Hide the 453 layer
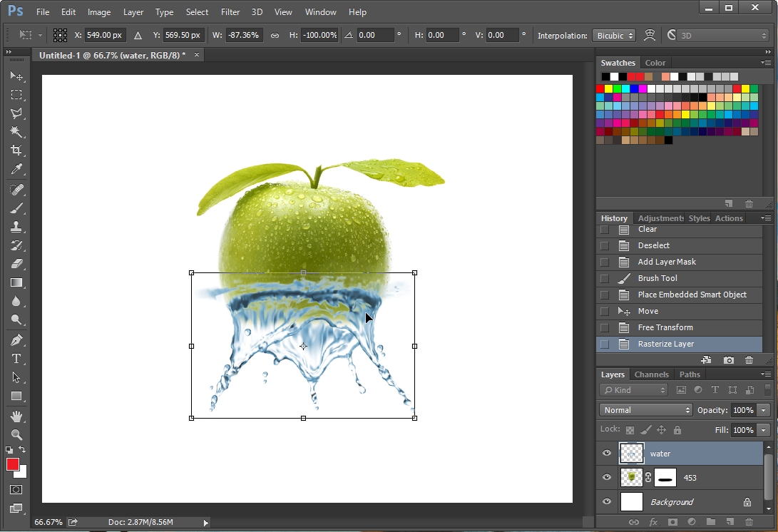Screen dimensions: 778x532 607,477
